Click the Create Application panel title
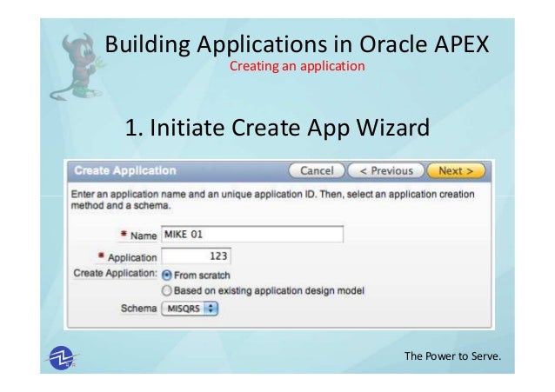Viewport: 555px width, 392px height. (125, 170)
